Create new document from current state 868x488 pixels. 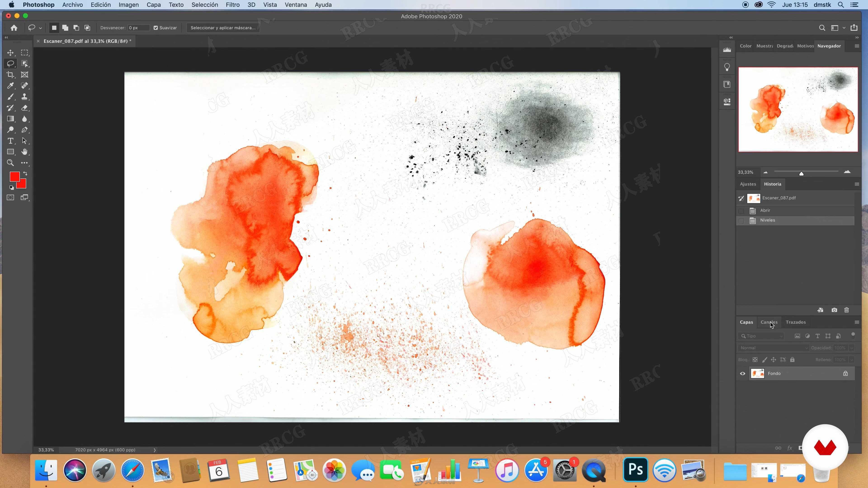[820, 310]
